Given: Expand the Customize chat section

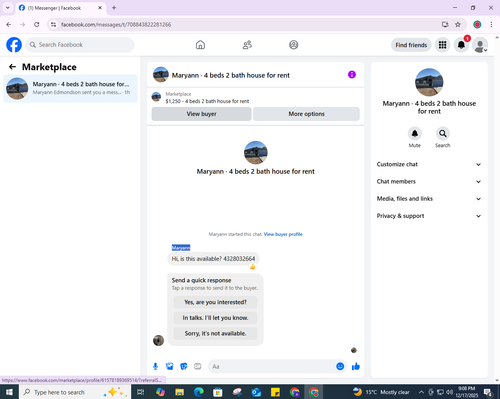Looking at the screenshot, I should coord(429,164).
